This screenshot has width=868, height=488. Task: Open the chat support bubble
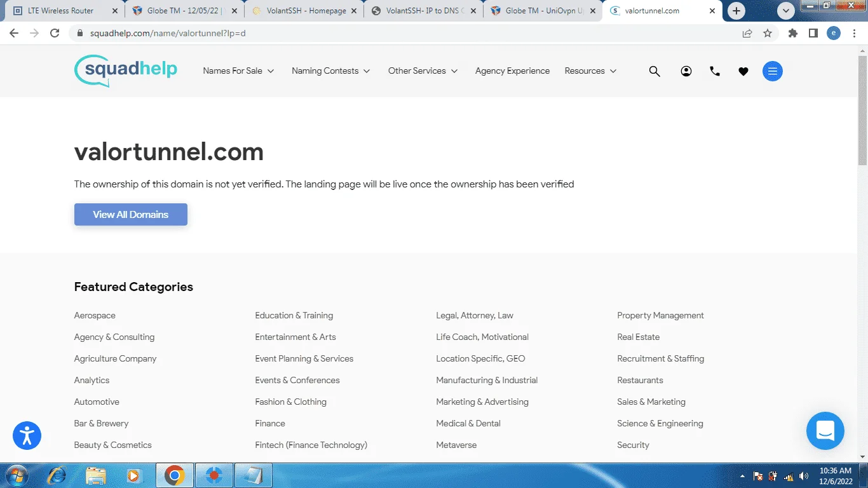(x=825, y=431)
